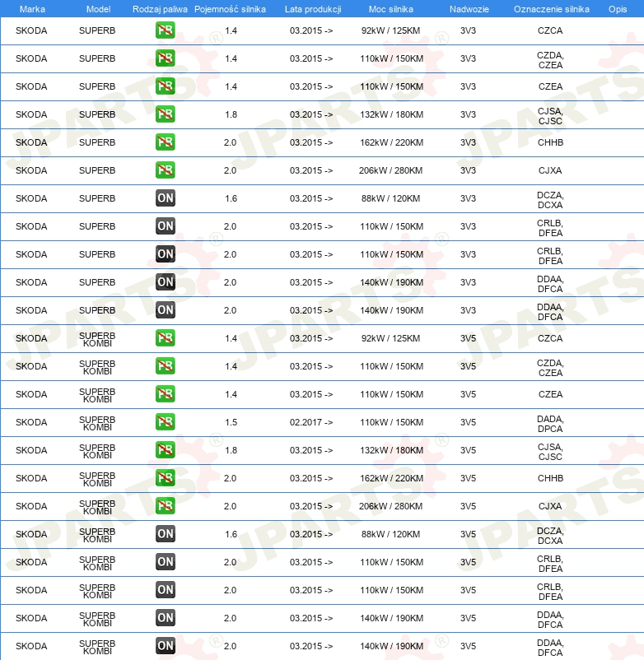Click 88kW / 120KM cell with 3V3 body
Viewport: 644px width, 660px height.
tap(390, 198)
